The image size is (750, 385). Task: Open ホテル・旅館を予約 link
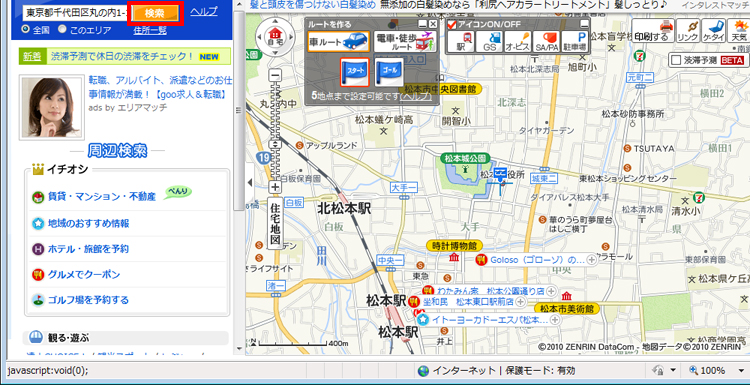point(88,249)
